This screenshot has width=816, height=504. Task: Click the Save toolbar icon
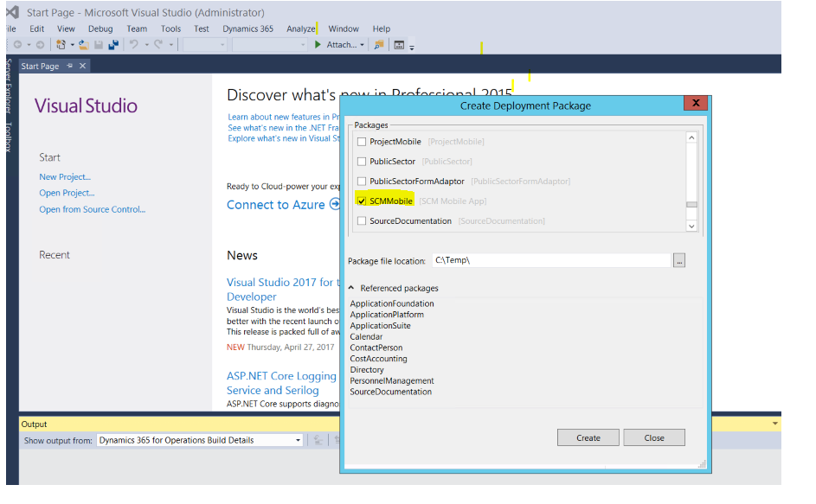click(98, 44)
